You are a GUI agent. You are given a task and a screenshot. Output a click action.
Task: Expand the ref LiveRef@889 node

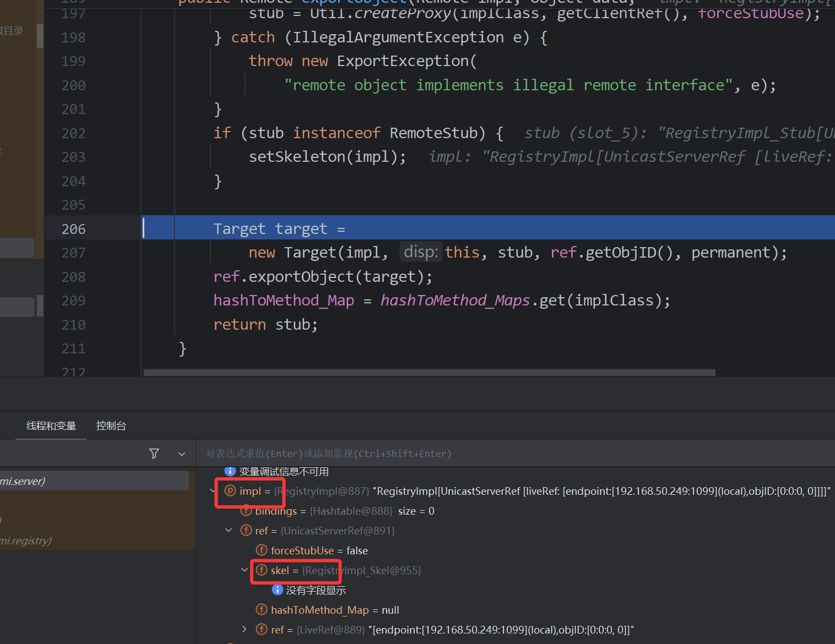[245, 629]
